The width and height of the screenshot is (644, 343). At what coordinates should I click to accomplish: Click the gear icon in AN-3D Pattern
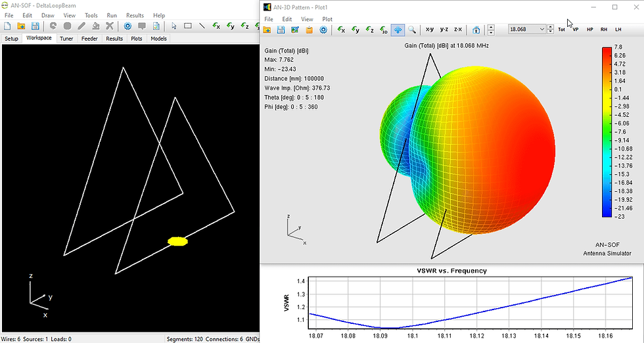(x=323, y=30)
